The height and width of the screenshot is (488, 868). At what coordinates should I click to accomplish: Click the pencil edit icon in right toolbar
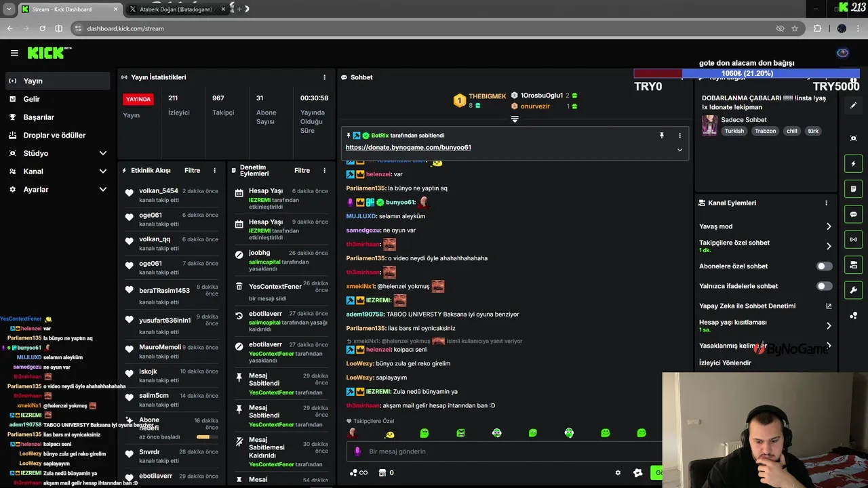(x=853, y=105)
